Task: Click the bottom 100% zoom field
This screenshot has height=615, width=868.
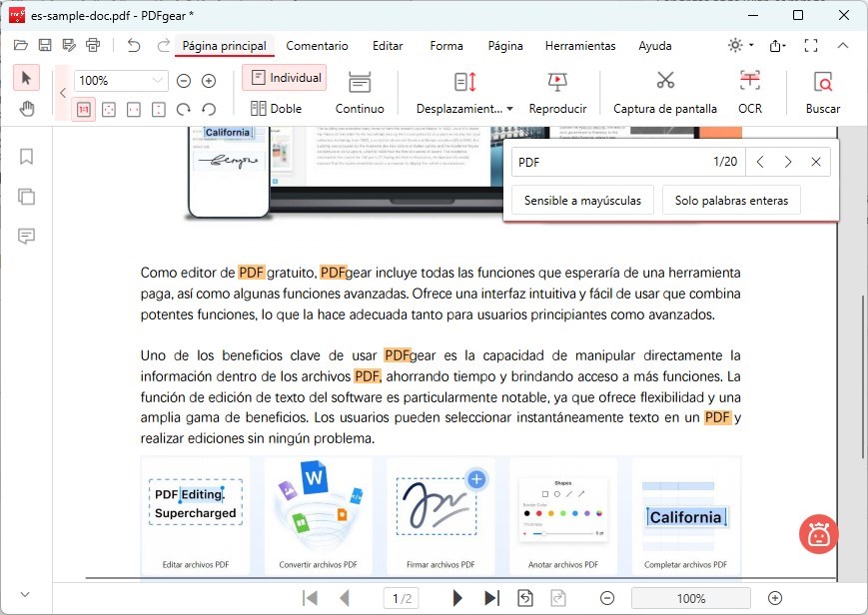Action: click(691, 598)
